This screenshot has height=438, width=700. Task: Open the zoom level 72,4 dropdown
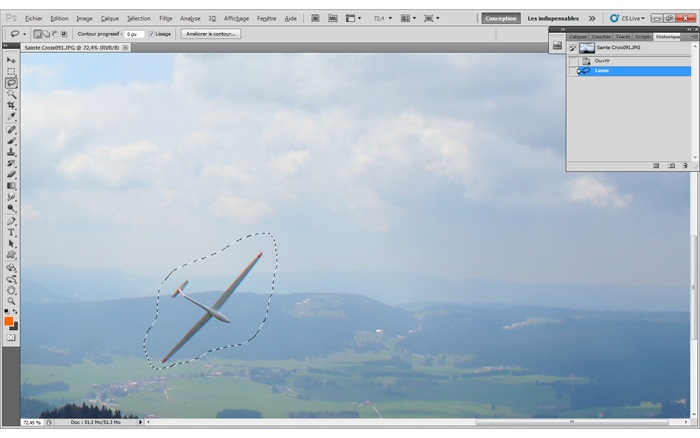pos(382,18)
